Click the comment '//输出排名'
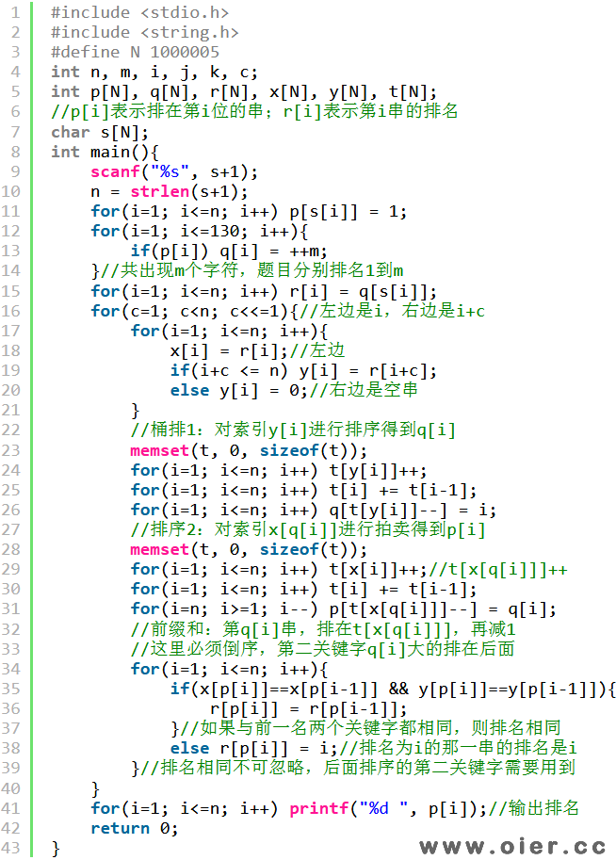This screenshot has width=616, height=860. pos(533,807)
